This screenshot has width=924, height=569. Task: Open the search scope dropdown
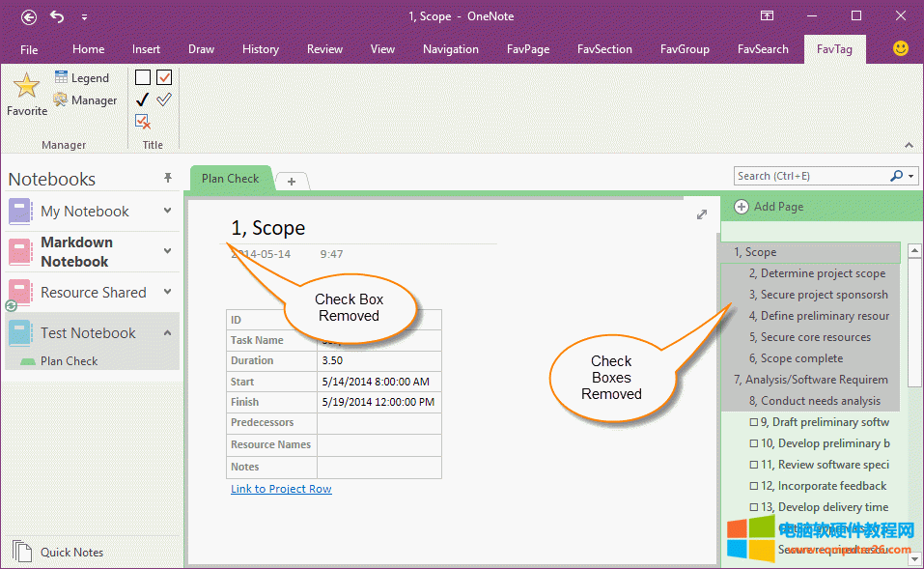910,176
